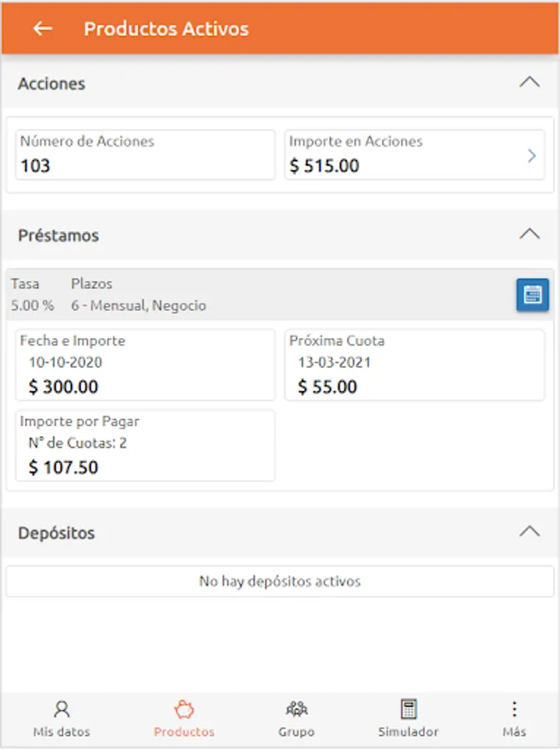Tap the Simulador calculator icon
The image size is (560, 749).
(x=408, y=709)
